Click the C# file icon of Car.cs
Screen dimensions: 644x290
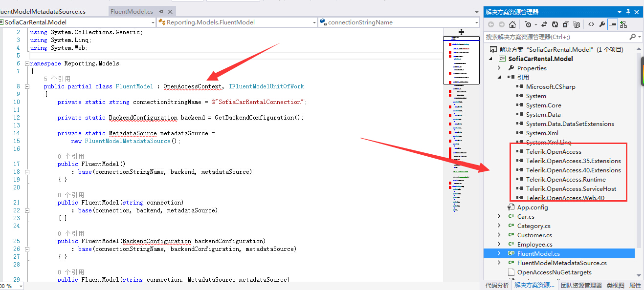511,216
